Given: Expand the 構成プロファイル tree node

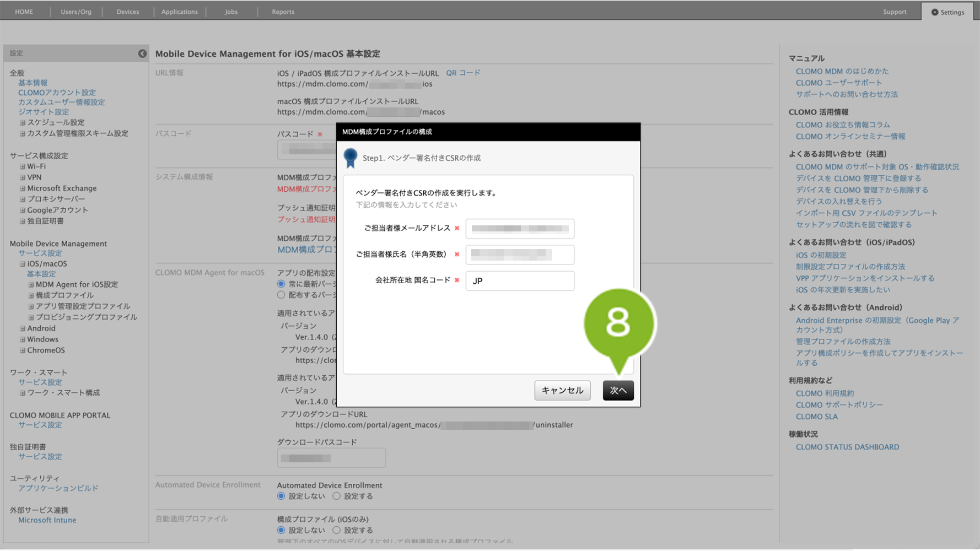Looking at the screenshot, I should point(31,295).
